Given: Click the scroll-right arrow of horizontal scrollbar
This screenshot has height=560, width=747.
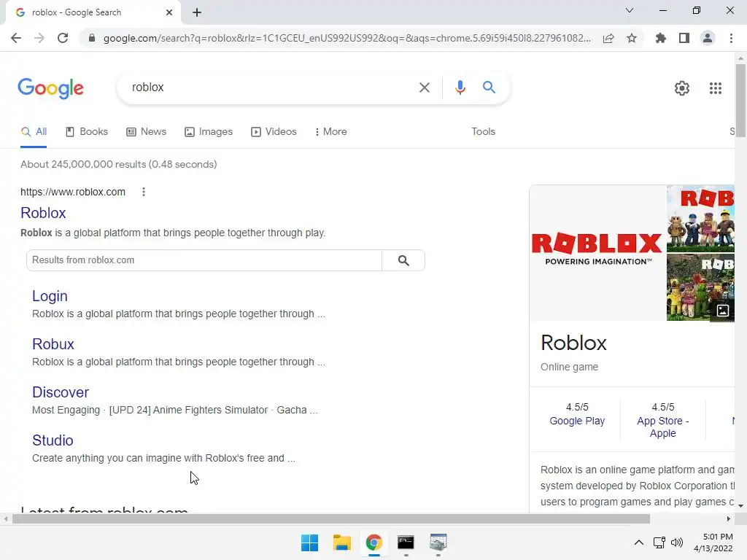Looking at the screenshot, I should pyautogui.click(x=729, y=518).
